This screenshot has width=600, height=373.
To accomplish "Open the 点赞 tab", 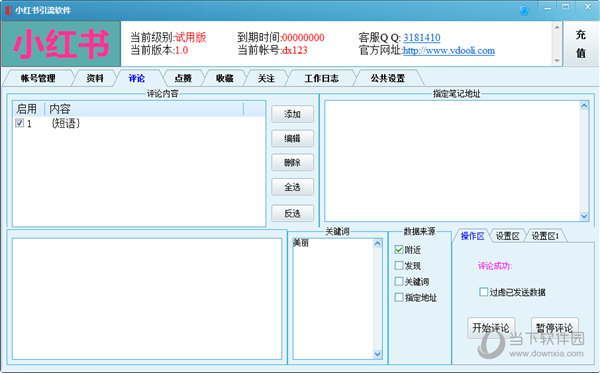I will [183, 78].
